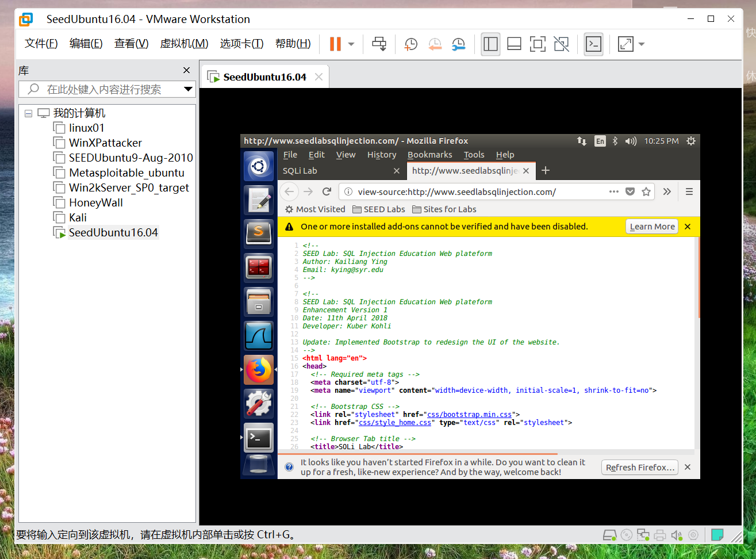Collapse the 我的计算机 tree node
Image resolution: width=756 pixels, height=559 pixels.
28,113
